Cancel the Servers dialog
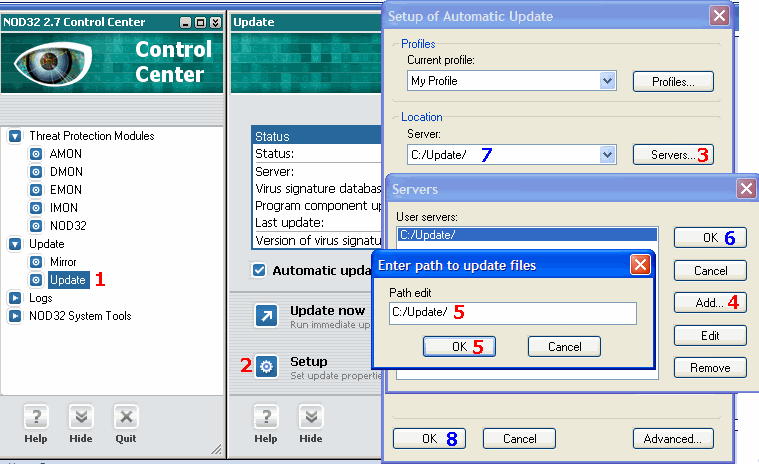 710,270
